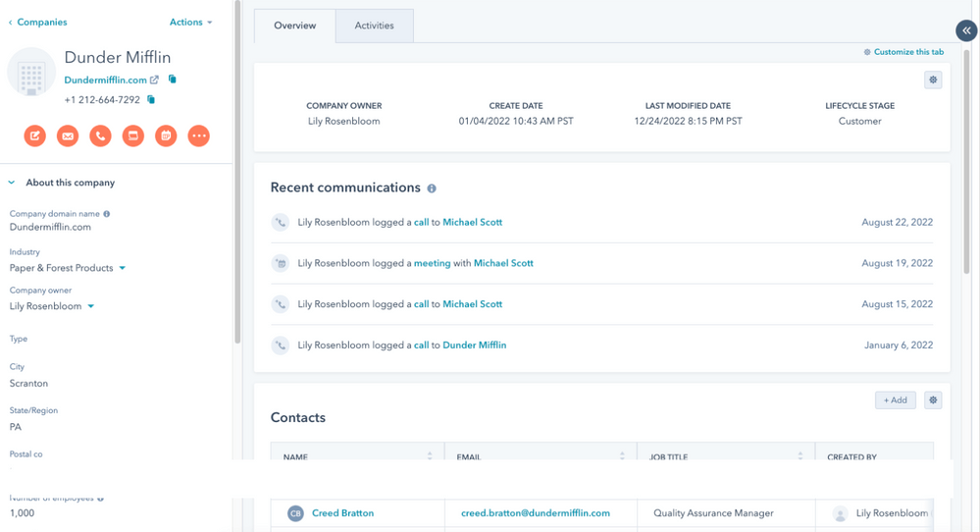Open the external link icon beside Dundermifflin.com
980x532 pixels.
(154, 80)
